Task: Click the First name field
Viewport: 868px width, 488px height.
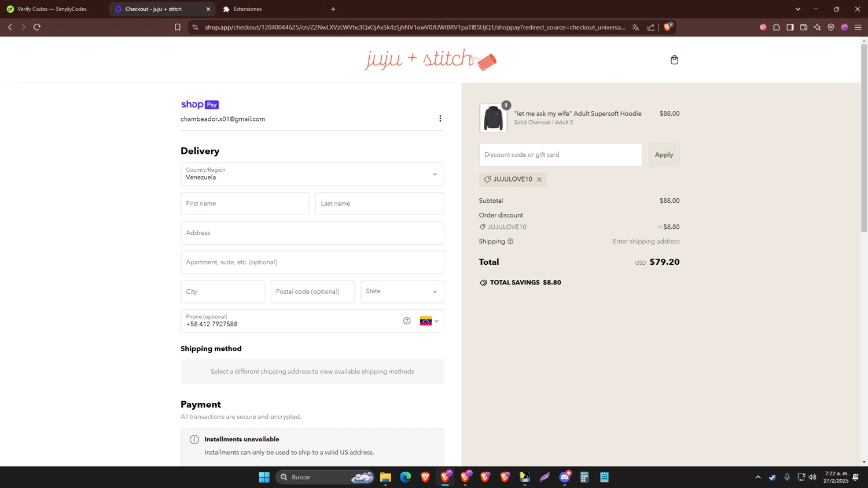Action: [x=245, y=204]
